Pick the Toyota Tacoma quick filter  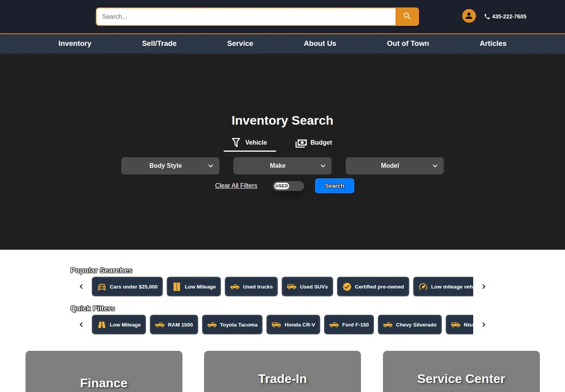coord(232,325)
